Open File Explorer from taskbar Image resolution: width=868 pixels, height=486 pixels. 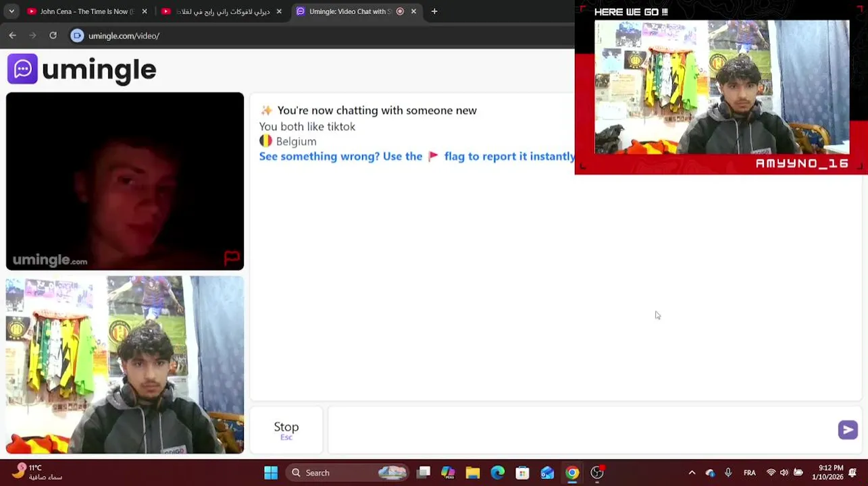(473, 473)
